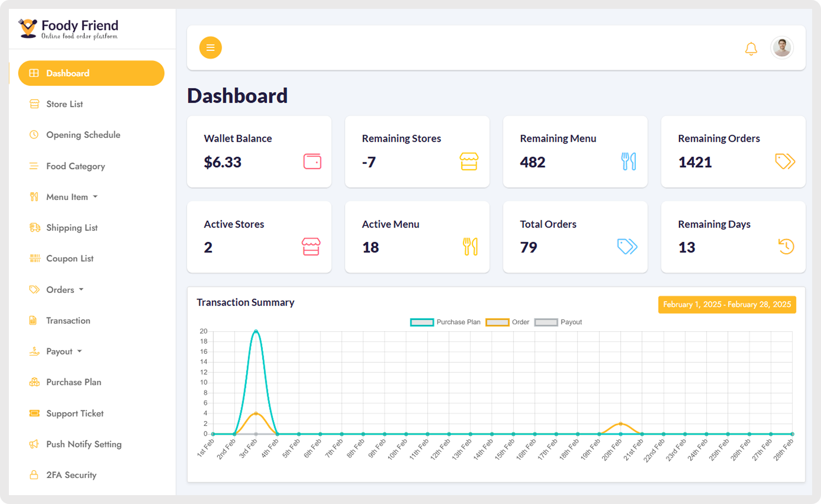Image resolution: width=821 pixels, height=504 pixels.
Task: Click the Orders tag icon in sidebar
Action: tap(34, 290)
